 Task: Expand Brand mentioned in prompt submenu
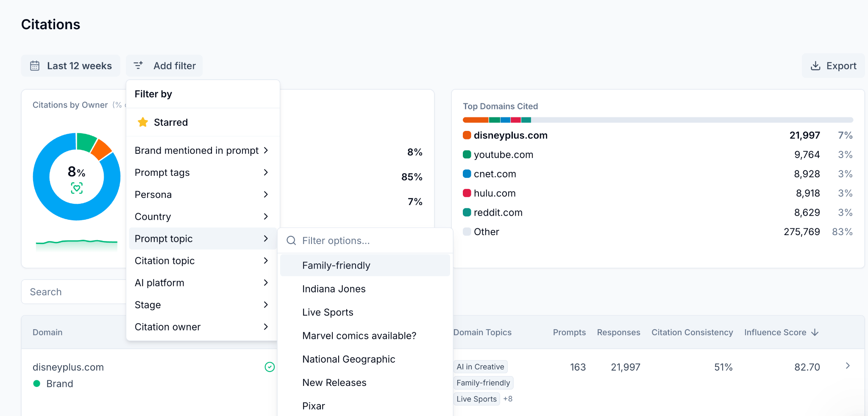(x=203, y=150)
